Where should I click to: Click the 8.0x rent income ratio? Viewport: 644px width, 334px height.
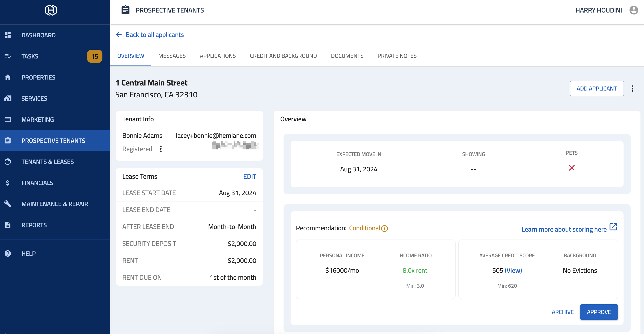415,270
